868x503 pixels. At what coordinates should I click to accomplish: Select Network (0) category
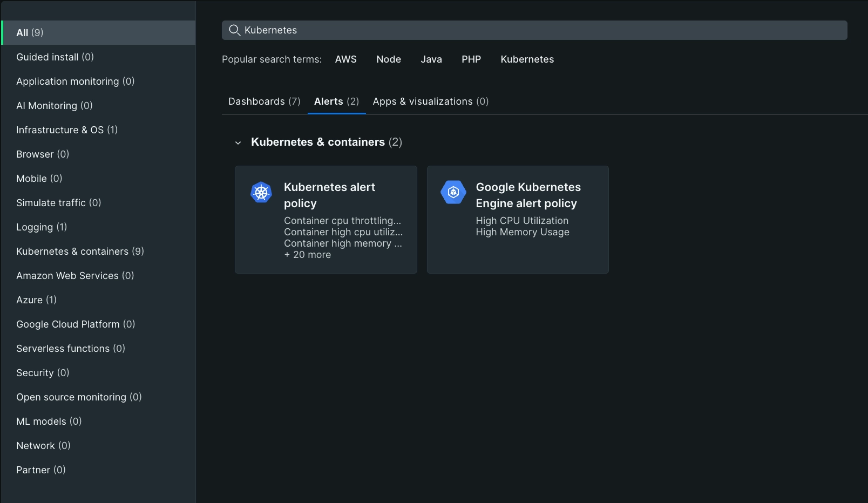click(98, 445)
